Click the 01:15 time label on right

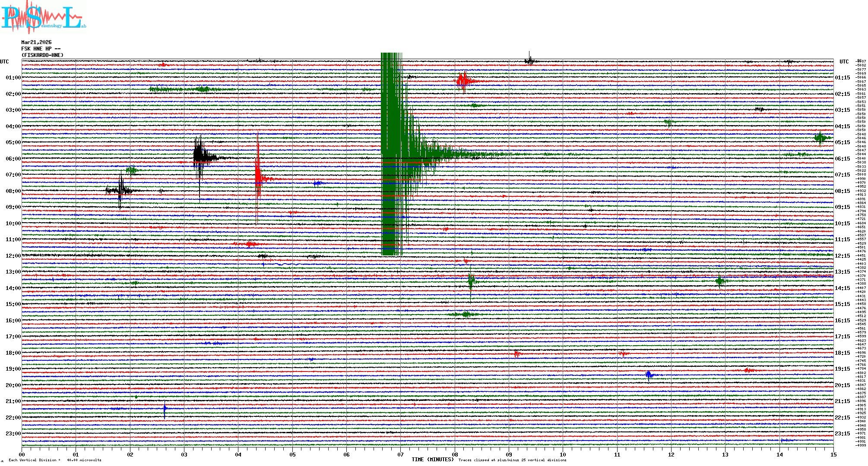(842, 78)
